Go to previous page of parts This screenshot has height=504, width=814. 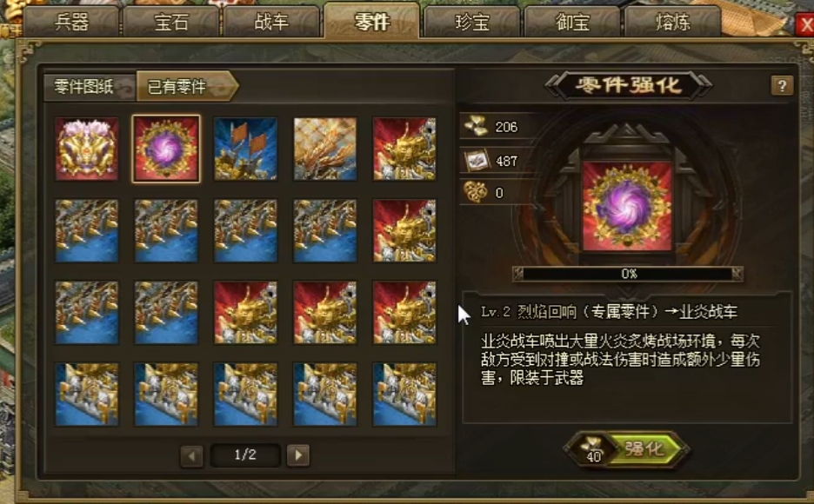click(x=191, y=456)
